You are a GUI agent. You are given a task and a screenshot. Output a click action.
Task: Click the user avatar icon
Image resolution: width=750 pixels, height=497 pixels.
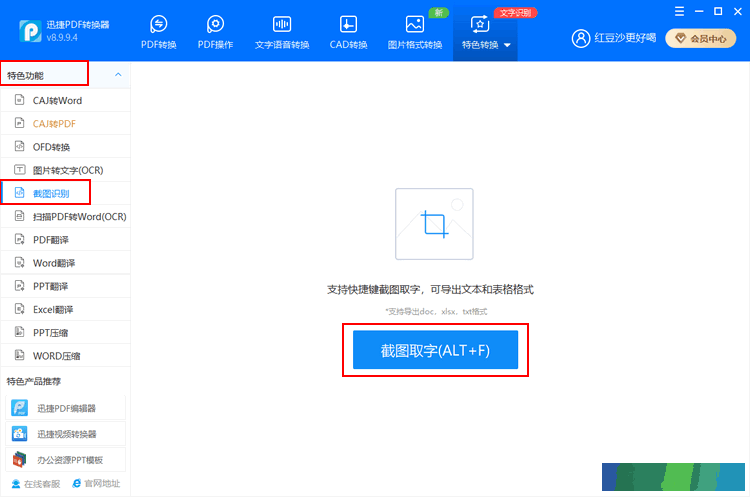[581, 38]
